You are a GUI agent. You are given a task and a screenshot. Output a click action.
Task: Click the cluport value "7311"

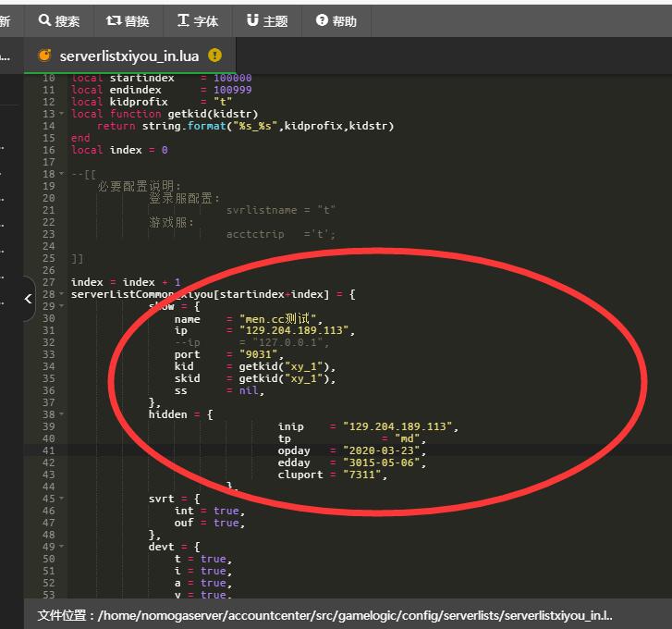click(x=361, y=475)
